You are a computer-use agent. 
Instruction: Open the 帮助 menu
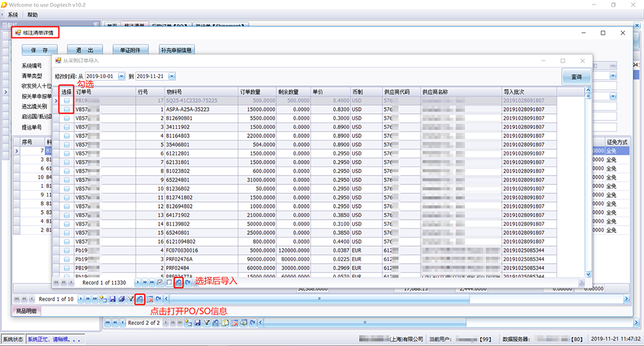(x=33, y=14)
